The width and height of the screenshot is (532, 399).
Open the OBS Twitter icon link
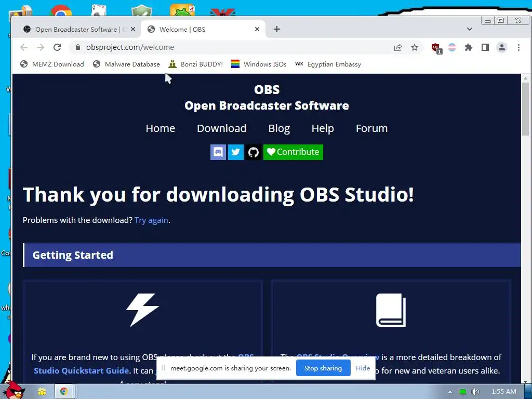235,152
